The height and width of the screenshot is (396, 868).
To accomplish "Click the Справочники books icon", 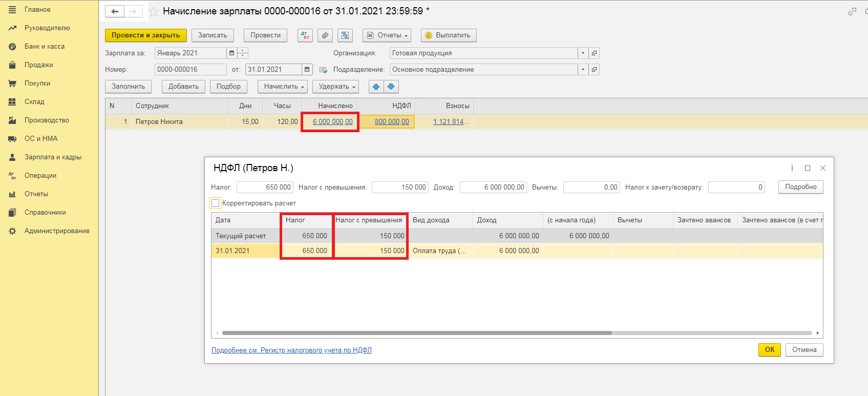I will tap(12, 213).
